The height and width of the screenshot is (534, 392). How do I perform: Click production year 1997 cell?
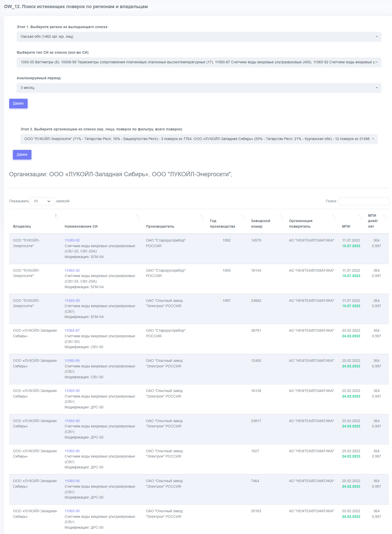(x=227, y=301)
